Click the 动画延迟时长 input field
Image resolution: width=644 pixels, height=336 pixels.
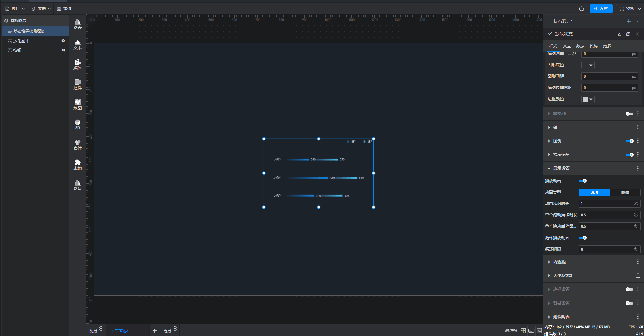tap(609, 204)
